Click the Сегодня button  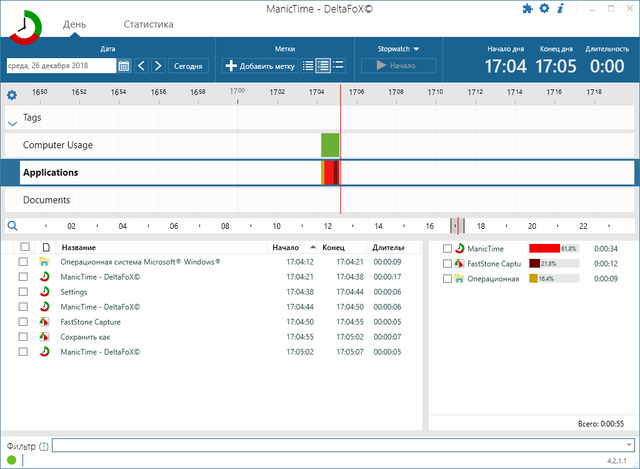pyautogui.click(x=188, y=66)
